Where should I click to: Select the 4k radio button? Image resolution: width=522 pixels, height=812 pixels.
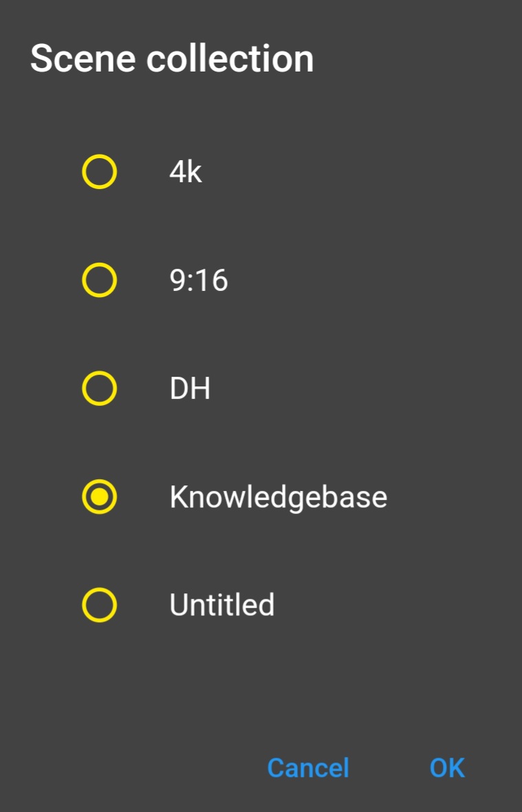click(99, 172)
